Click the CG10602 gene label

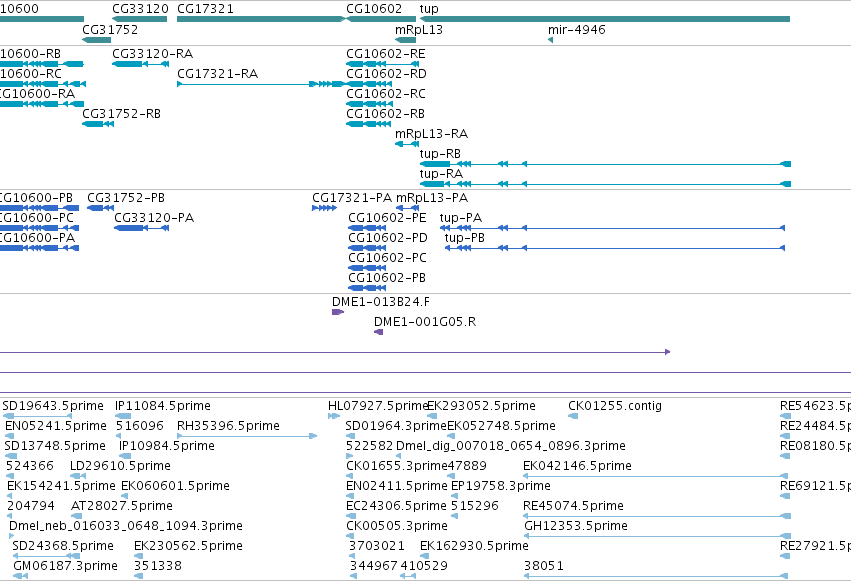coord(374,9)
